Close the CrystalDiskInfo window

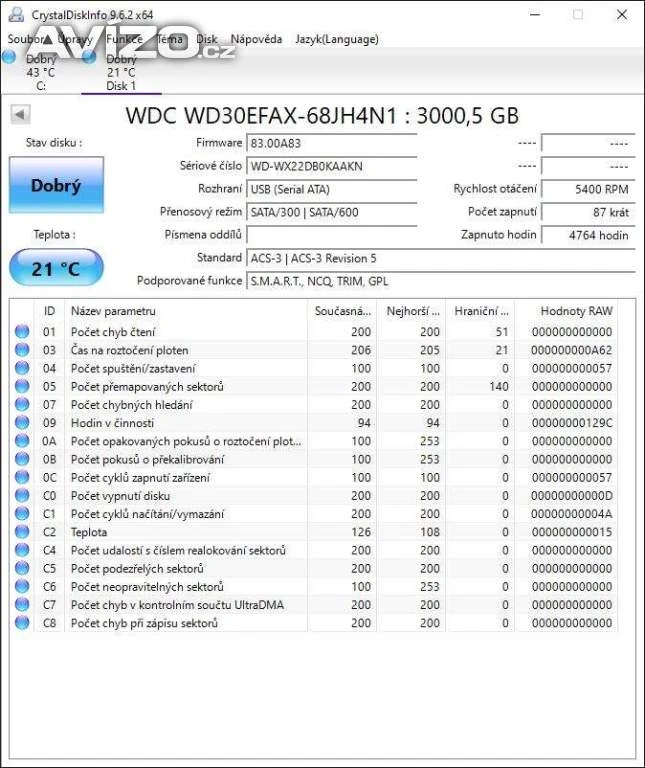click(x=622, y=15)
